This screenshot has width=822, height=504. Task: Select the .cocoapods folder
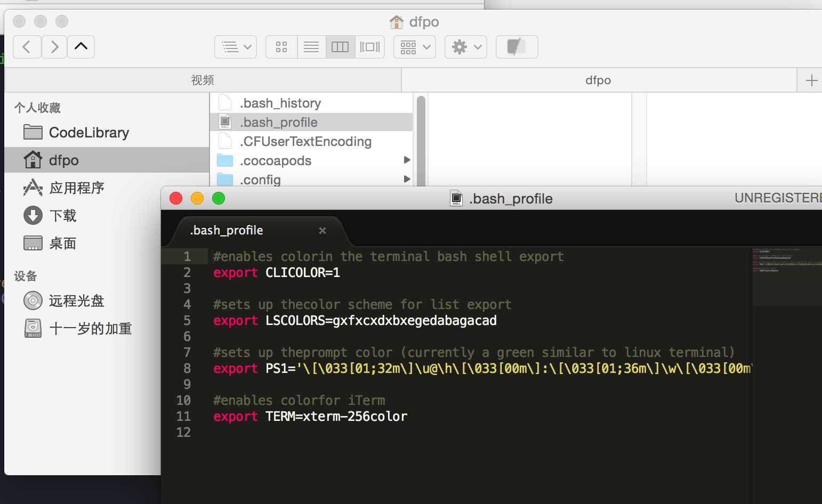pyautogui.click(x=311, y=160)
